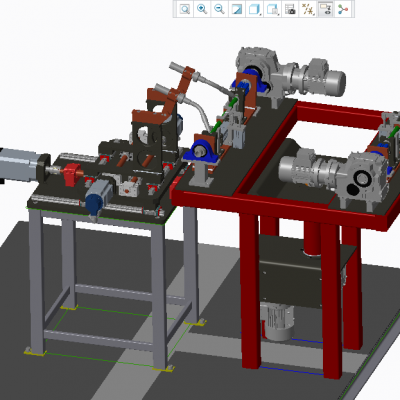The width and height of the screenshot is (400, 400).
Task: Open the Display Style cube dropdown
Action: [x=254, y=9]
